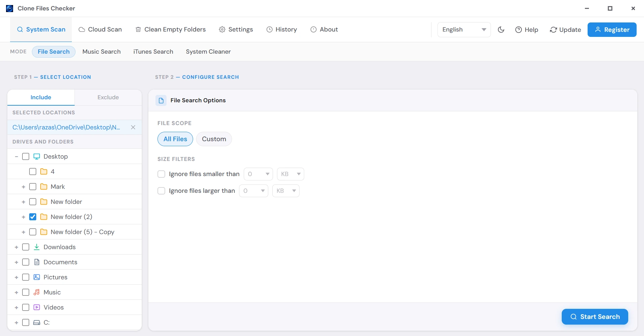Click folder icon of New folder (5) - Copy

click(x=44, y=232)
